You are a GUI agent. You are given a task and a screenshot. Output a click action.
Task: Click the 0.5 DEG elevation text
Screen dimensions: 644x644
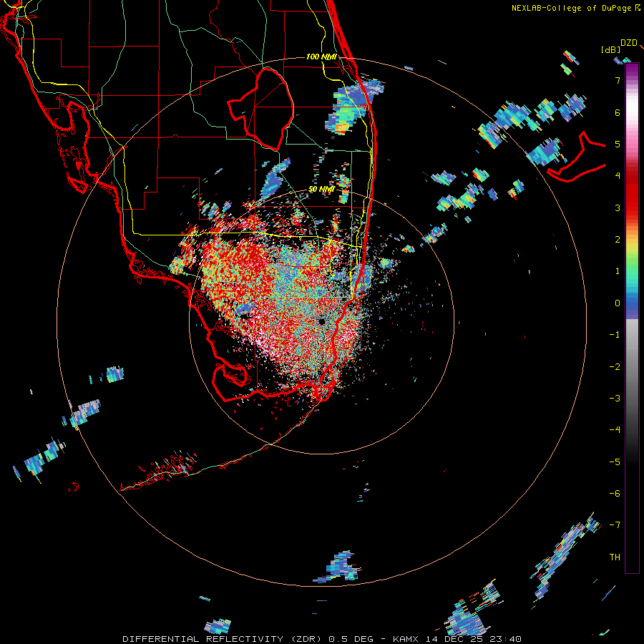[351, 639]
